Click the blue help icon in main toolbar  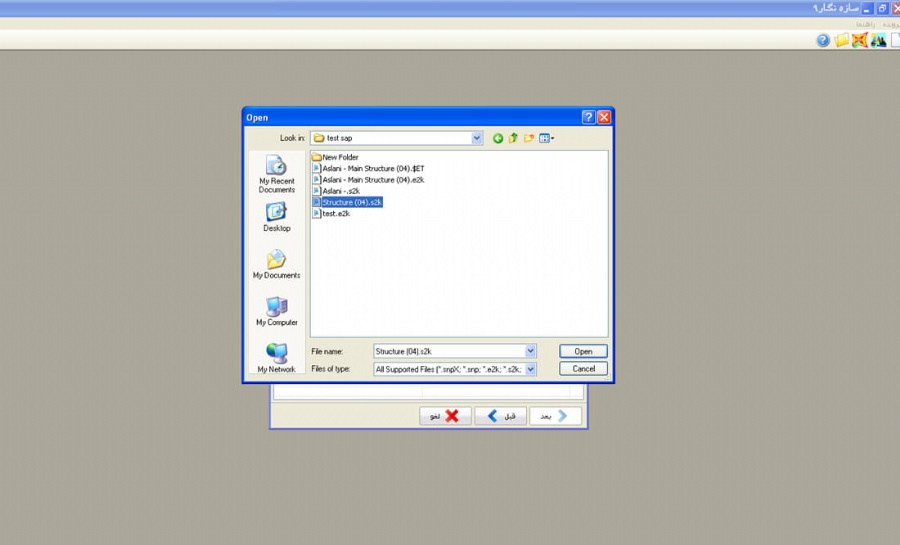[823, 40]
